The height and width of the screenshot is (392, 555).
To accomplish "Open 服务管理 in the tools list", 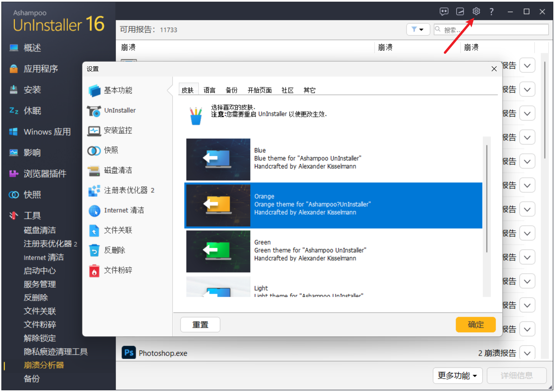I will [40, 284].
